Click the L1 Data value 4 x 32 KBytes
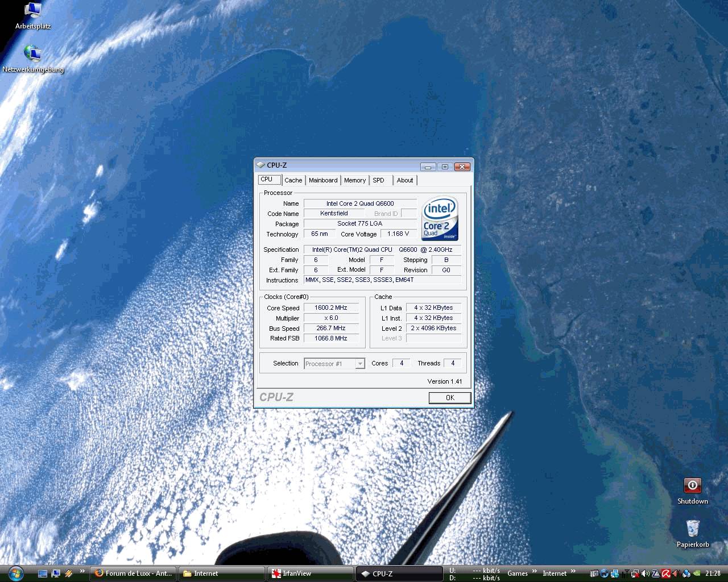Screen dimensions: 728x582 [433, 308]
